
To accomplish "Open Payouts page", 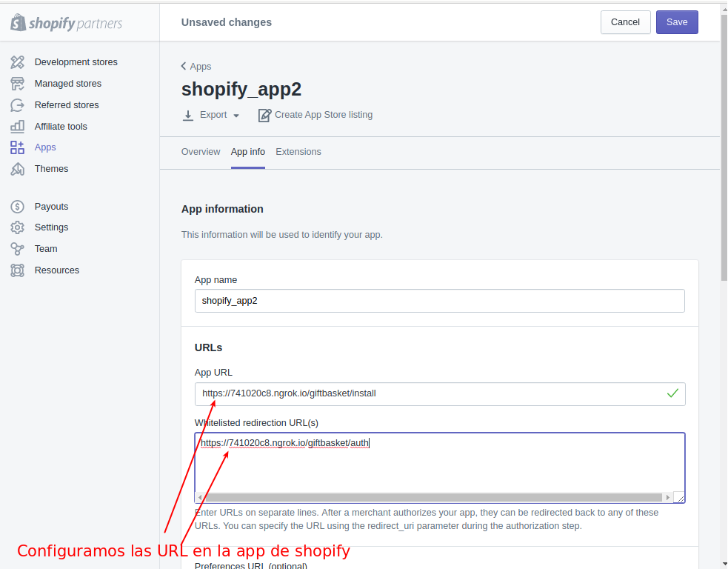I will pos(51,206).
